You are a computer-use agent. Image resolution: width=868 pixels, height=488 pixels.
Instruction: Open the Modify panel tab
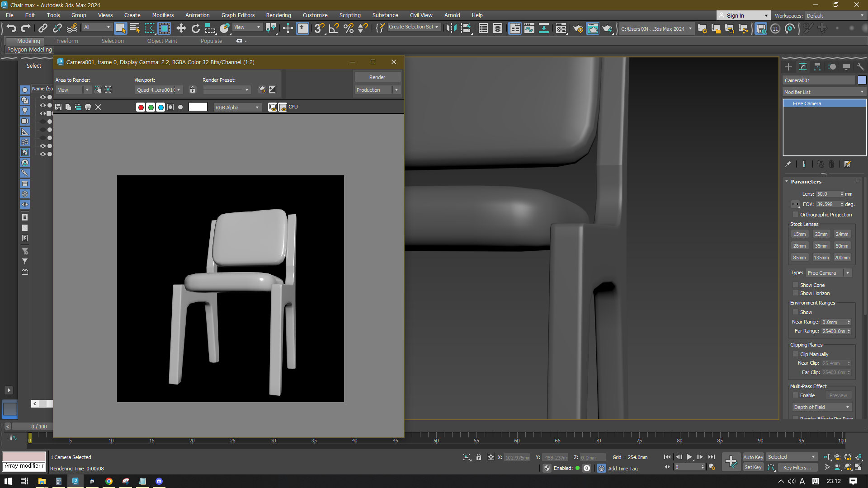click(803, 67)
